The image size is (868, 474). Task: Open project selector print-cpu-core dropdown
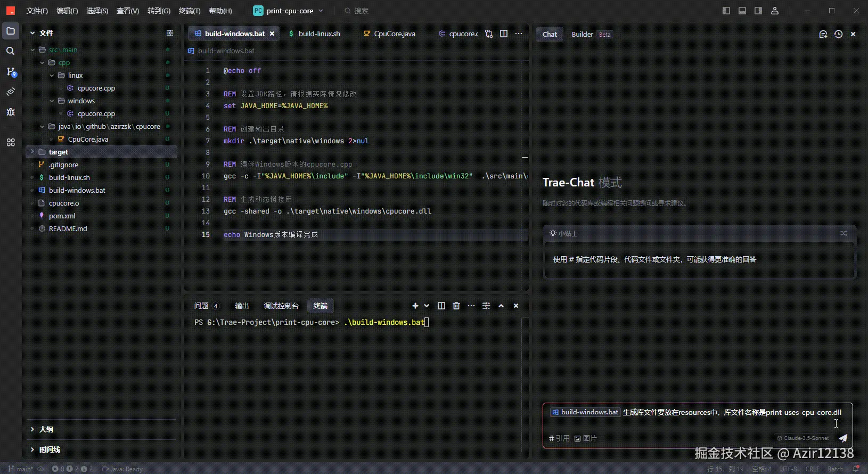[288, 11]
